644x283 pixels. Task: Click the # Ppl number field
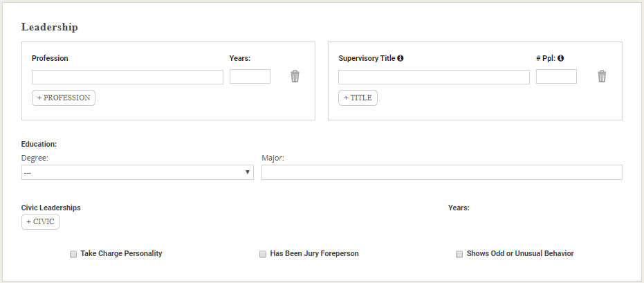coord(557,76)
